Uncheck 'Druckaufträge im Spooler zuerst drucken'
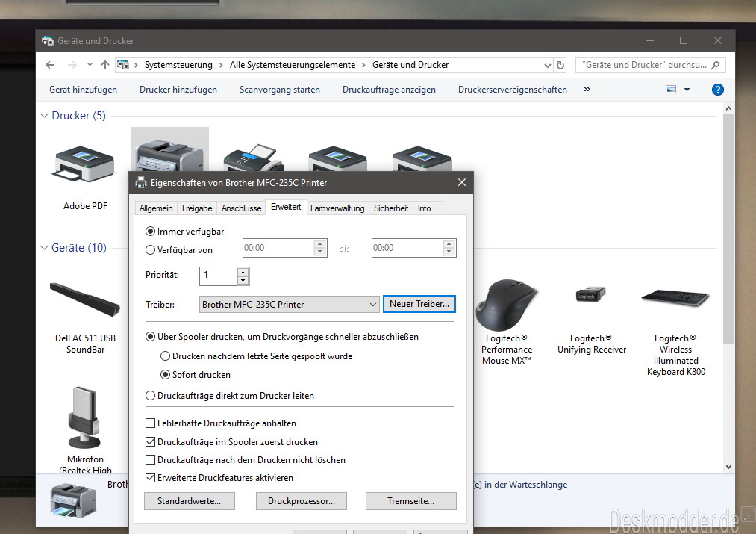 coord(151,442)
